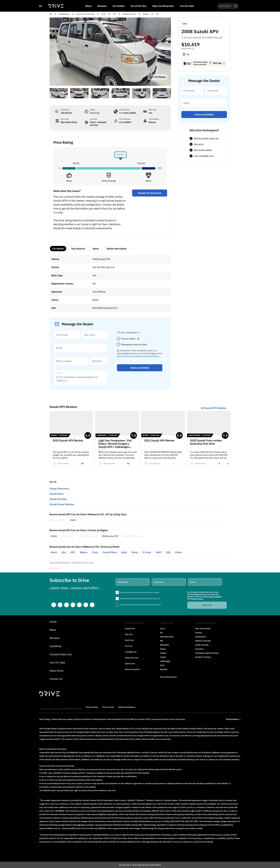Image resolution: width=280 pixels, height=868 pixels.
Task: Open Car Guides in top navigation
Action: click(118, 6)
